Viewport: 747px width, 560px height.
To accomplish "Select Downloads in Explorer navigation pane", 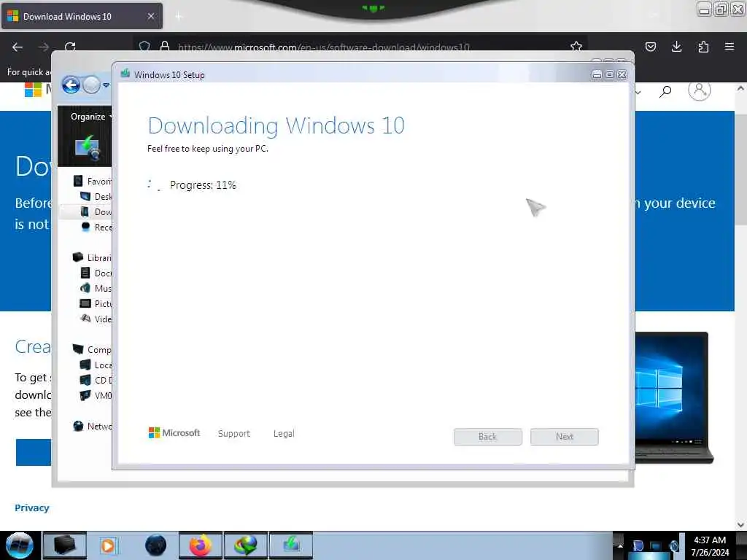I will [x=96, y=211].
